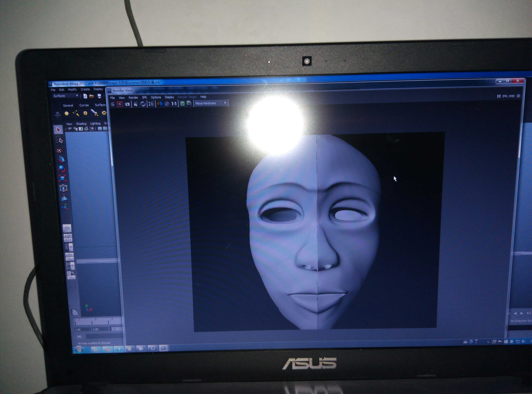
Task: Toggle RGB channels display icon
Action: point(160,104)
